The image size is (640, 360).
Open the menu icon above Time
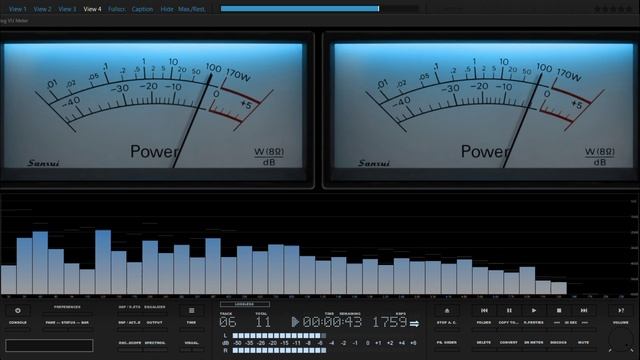point(191,311)
